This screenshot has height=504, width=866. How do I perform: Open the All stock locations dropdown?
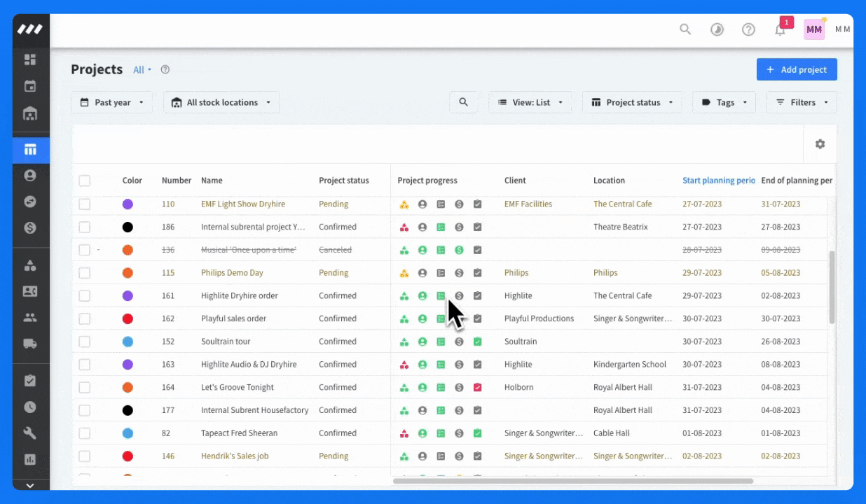click(x=221, y=102)
